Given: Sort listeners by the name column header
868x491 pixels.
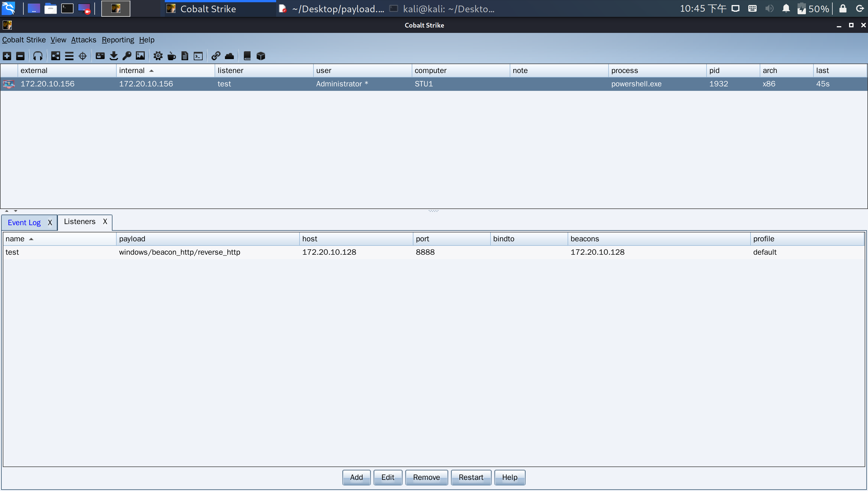Looking at the screenshot, I should point(15,239).
